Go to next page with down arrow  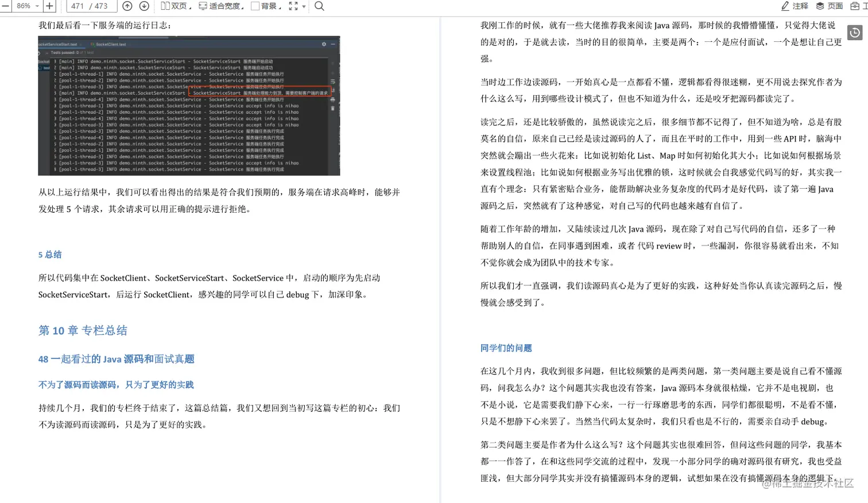(x=144, y=6)
